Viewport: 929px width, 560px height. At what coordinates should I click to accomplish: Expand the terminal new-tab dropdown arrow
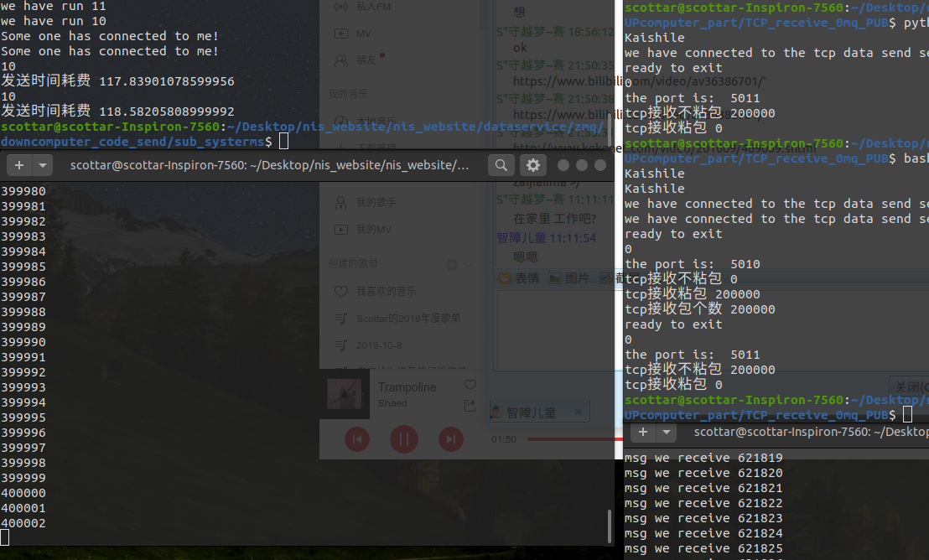point(43,165)
